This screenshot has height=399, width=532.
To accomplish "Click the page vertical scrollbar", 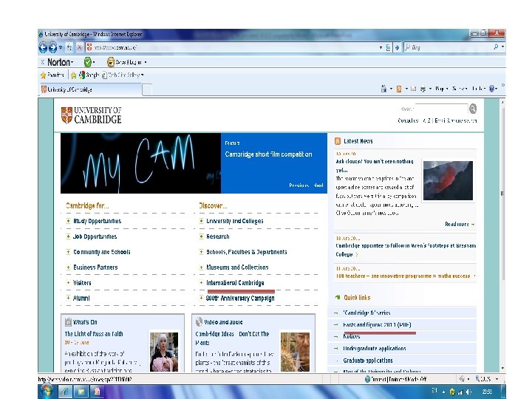I will [502, 235].
